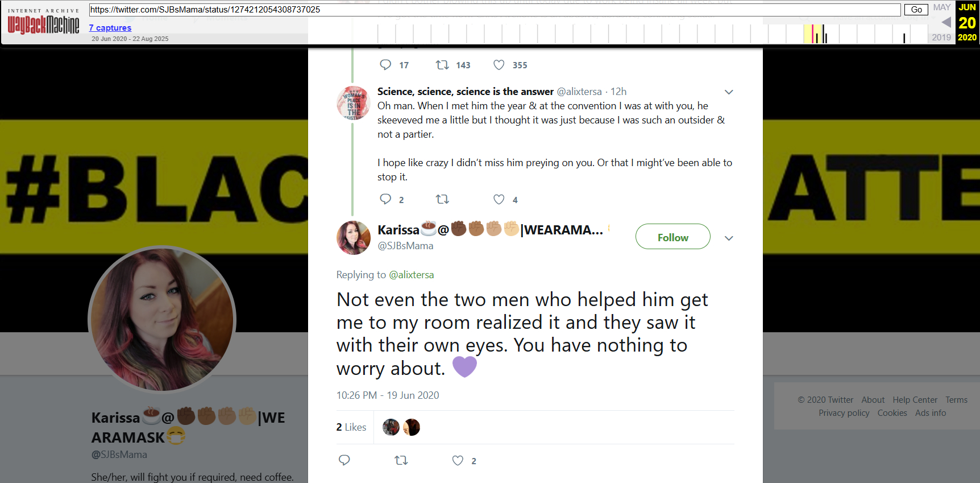Open Karissa's large profile photo
Image resolution: width=980 pixels, height=483 pixels.
coord(162,319)
